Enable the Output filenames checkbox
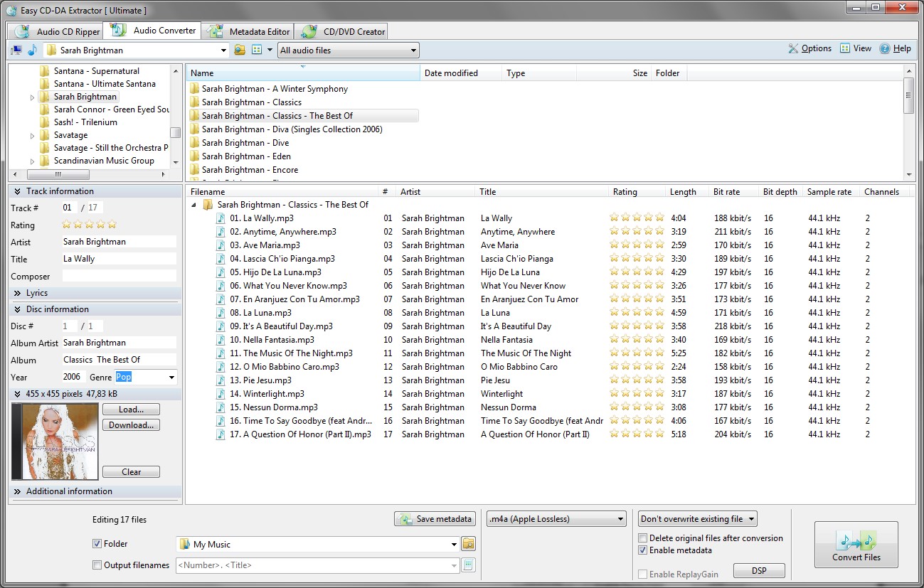924x588 pixels. click(x=97, y=565)
